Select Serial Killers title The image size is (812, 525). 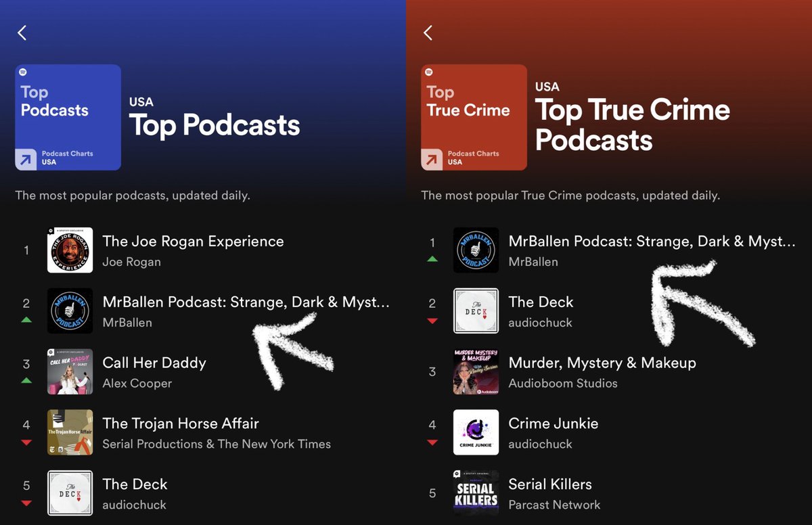550,484
